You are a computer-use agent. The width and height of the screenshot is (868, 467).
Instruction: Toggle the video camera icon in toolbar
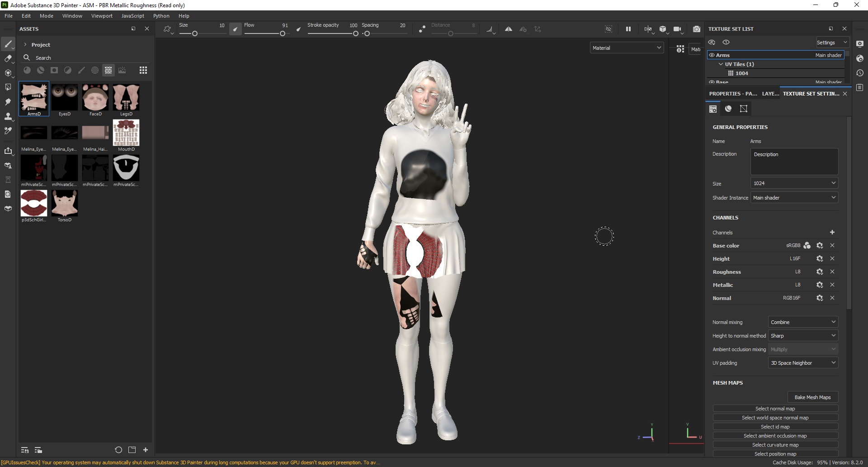tap(677, 29)
